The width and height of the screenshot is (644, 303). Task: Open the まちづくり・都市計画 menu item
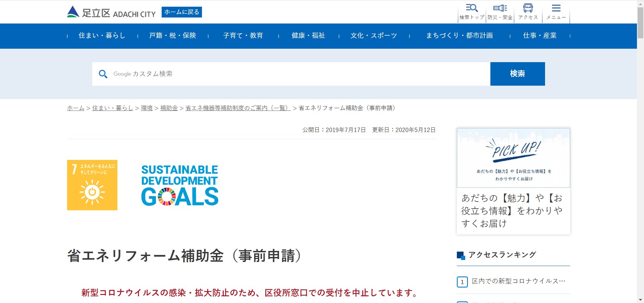(x=459, y=36)
